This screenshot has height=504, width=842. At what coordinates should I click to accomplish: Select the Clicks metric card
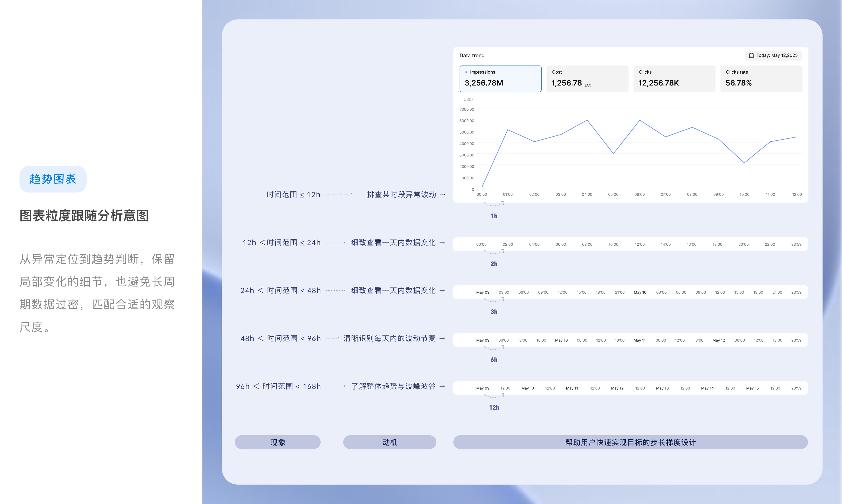pos(674,79)
